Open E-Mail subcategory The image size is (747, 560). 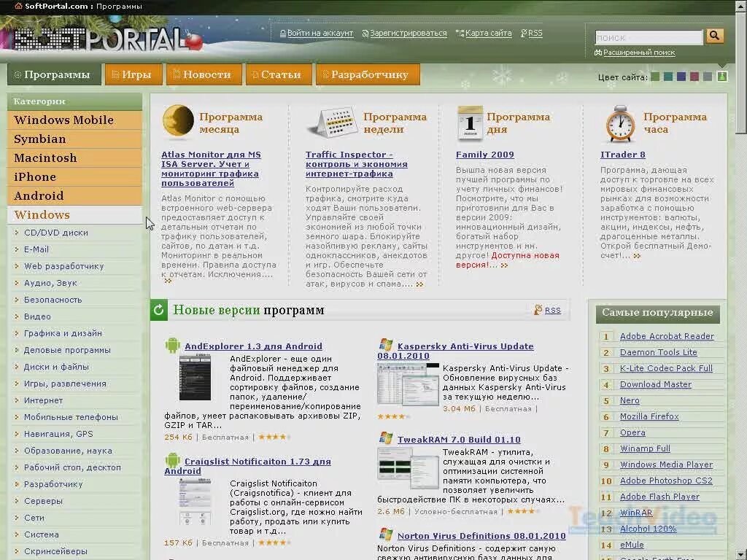(36, 249)
